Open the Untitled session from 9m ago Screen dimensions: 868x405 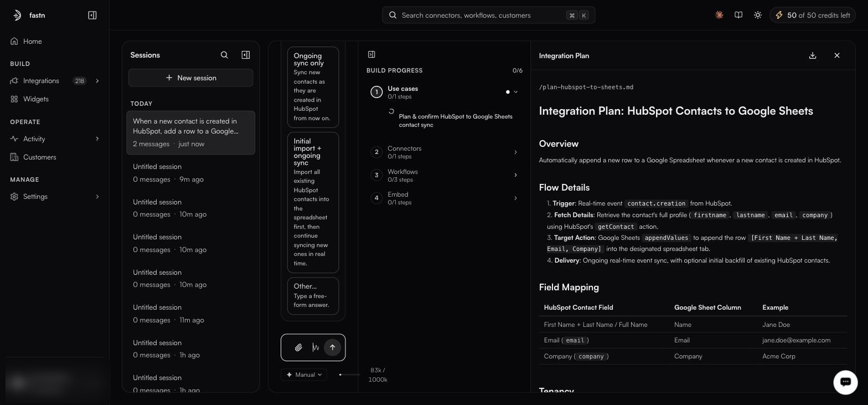pyautogui.click(x=191, y=173)
